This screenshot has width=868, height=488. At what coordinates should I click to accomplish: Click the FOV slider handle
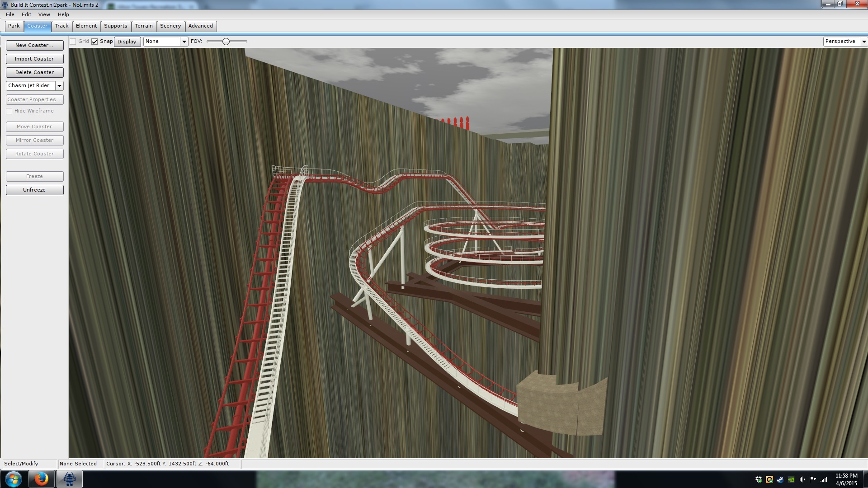tap(226, 42)
